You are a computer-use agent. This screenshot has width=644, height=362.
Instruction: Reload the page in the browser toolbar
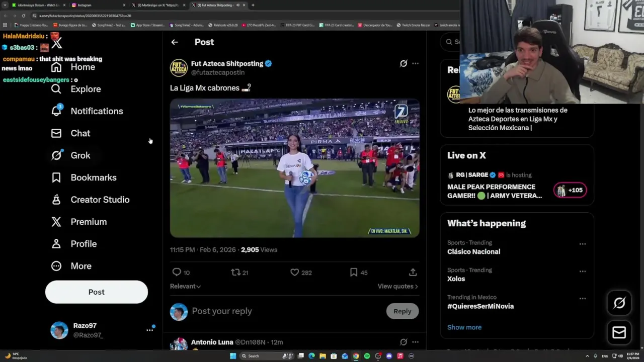(23, 16)
